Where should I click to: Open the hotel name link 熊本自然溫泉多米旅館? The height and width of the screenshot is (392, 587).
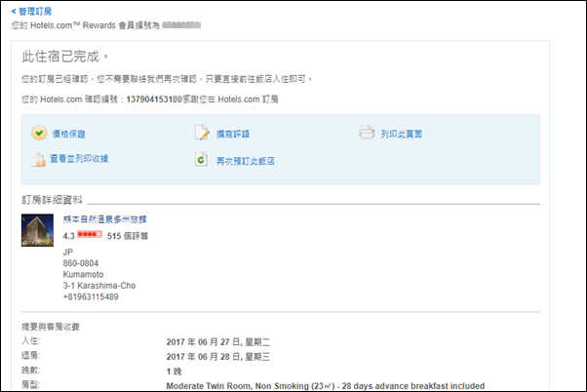click(x=105, y=219)
